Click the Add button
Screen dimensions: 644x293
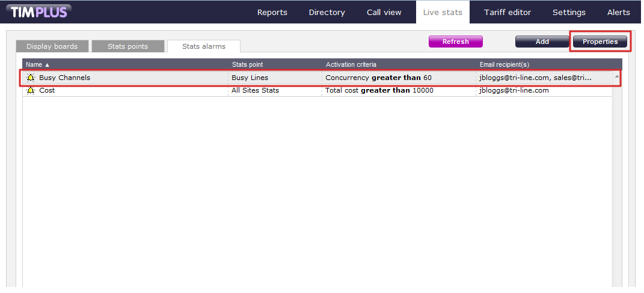542,42
